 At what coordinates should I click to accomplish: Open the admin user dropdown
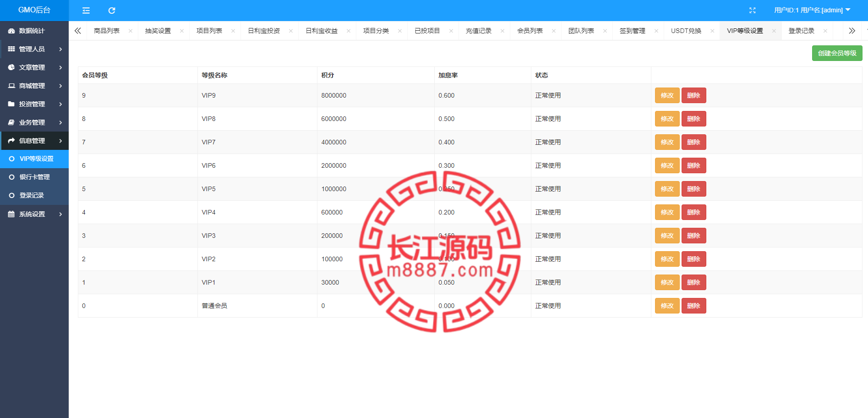tap(812, 10)
